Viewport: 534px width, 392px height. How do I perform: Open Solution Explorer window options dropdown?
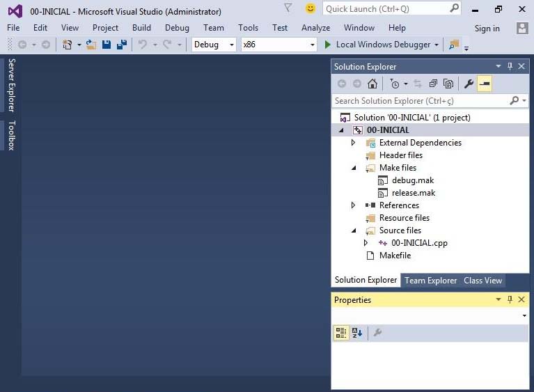click(498, 66)
